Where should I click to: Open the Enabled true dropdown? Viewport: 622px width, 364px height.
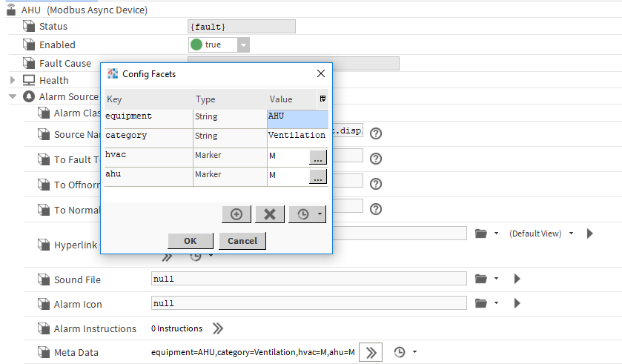pos(243,45)
